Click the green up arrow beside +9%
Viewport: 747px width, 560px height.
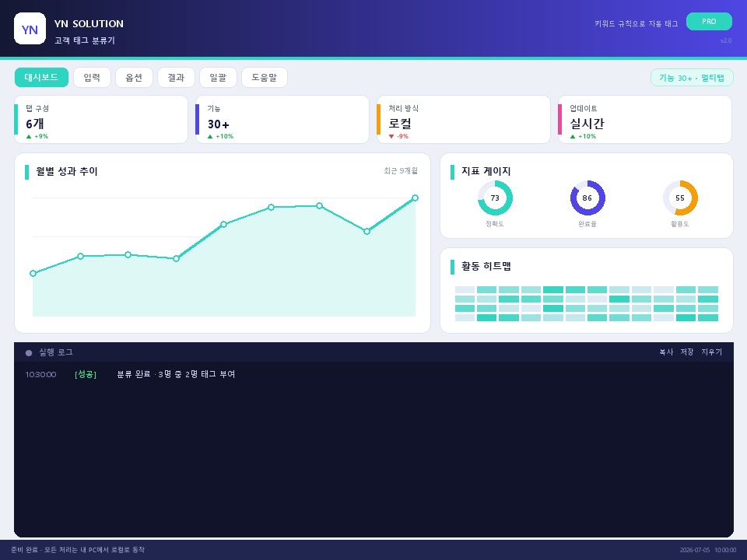click(x=29, y=137)
